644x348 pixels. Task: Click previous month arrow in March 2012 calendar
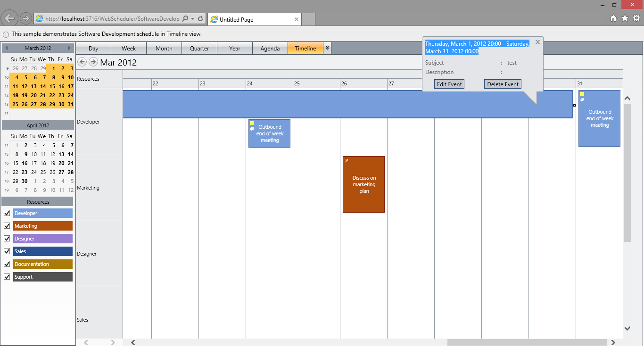pyautogui.click(x=6, y=48)
